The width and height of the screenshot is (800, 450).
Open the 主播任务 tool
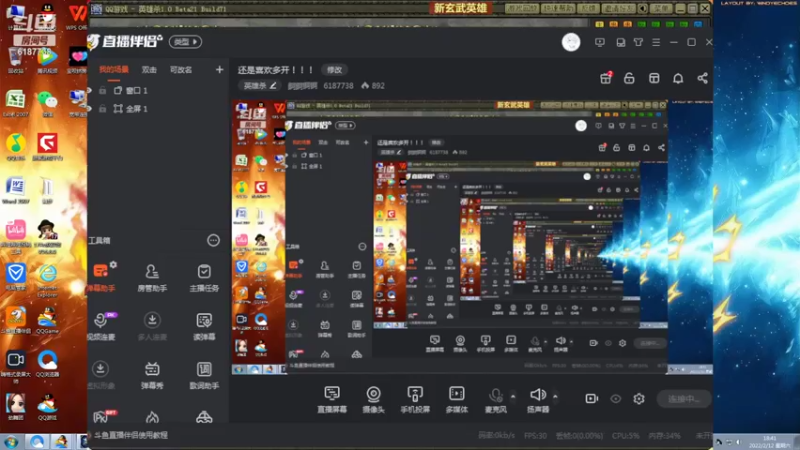tap(204, 278)
